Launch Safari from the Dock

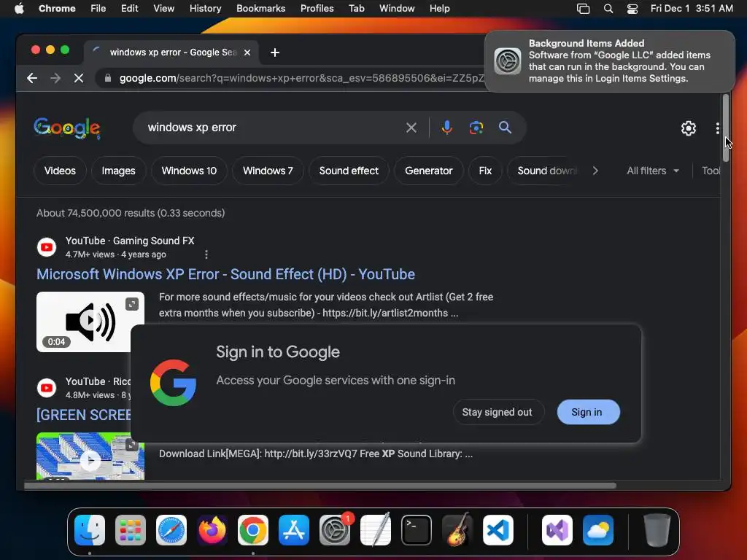point(171,530)
